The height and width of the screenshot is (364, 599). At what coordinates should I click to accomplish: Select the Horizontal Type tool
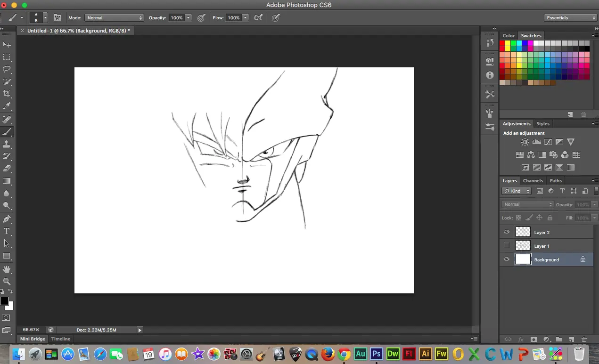7,231
